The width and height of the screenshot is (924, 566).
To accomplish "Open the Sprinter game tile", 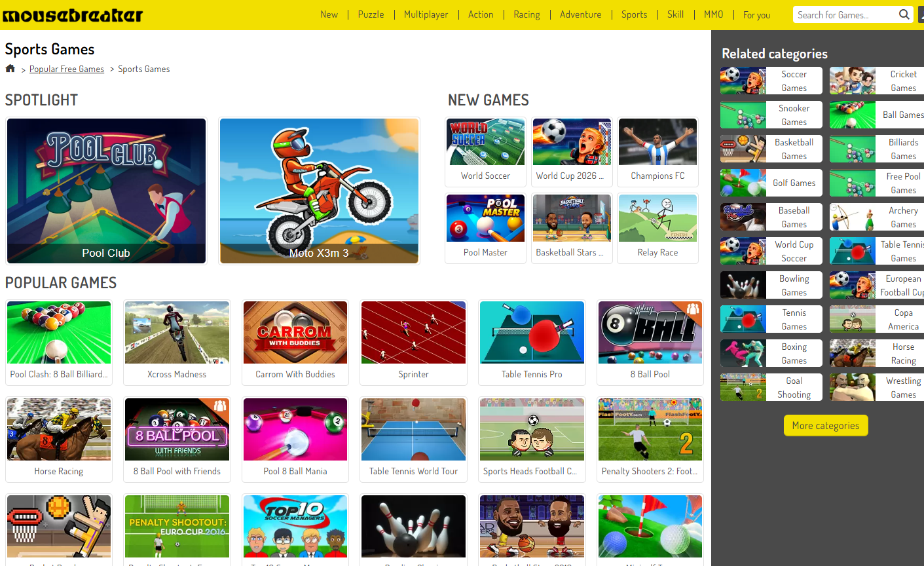I will click(x=413, y=343).
